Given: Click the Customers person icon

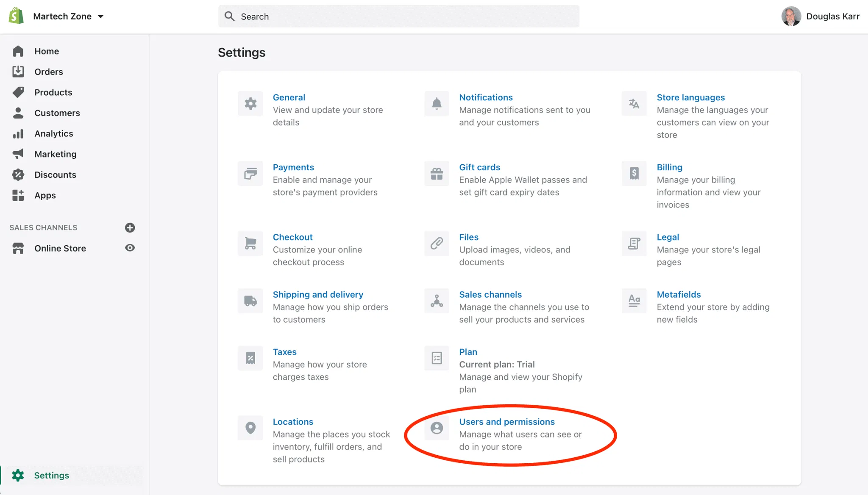Looking at the screenshot, I should coord(18,113).
